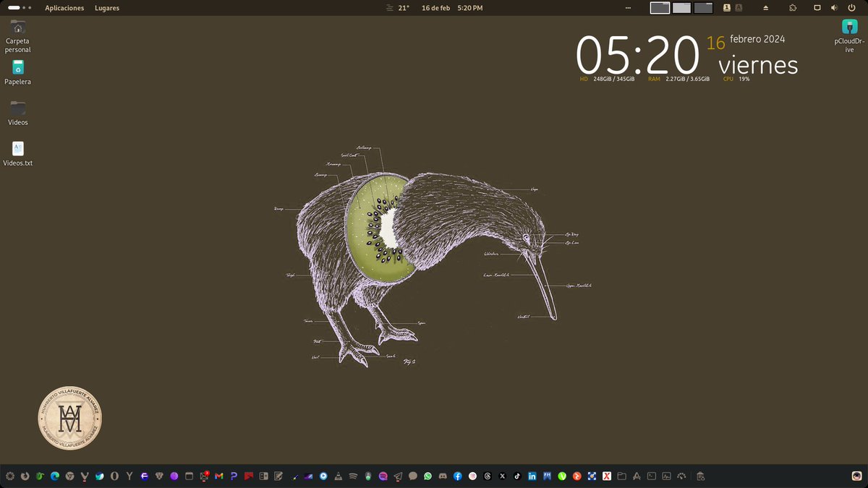Open Firefox from the dock
This screenshot has height=488, width=868.
coord(25,476)
